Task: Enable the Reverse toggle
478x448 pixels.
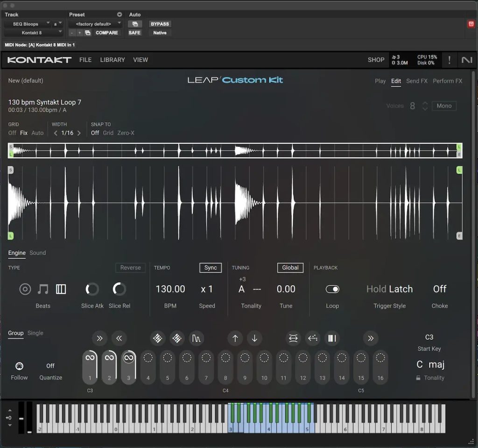Action: 130,268
